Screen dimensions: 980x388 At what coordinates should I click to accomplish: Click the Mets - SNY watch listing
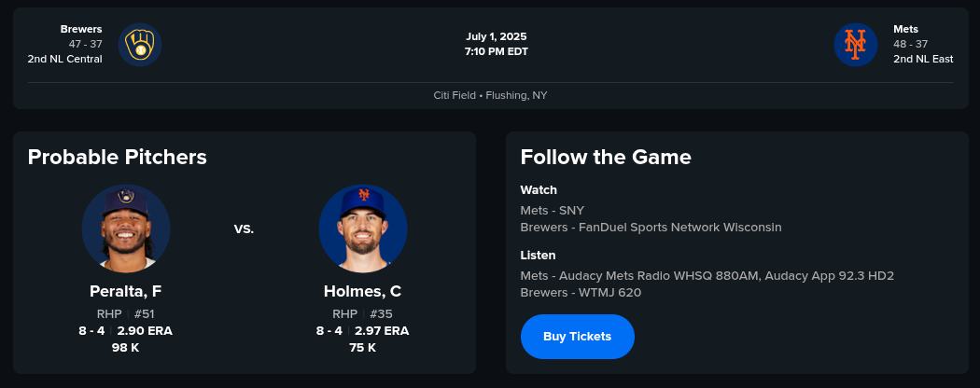[x=552, y=211]
